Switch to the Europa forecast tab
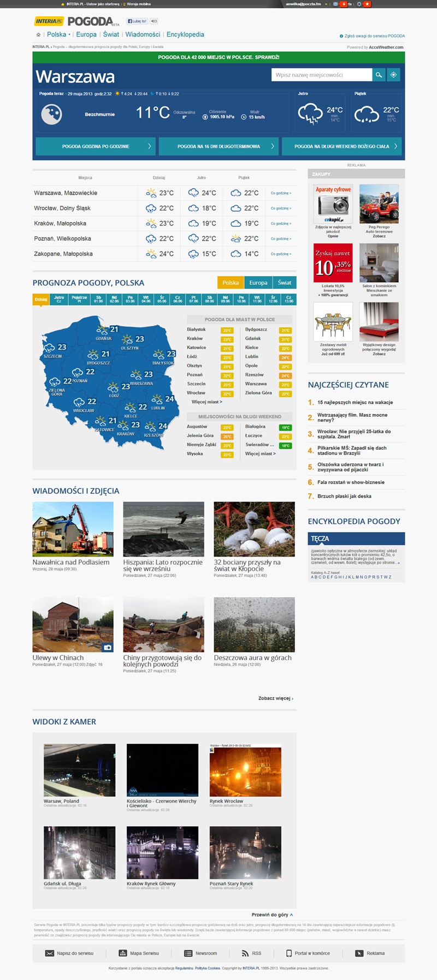Viewport: 437px width, 980px height. point(258,283)
